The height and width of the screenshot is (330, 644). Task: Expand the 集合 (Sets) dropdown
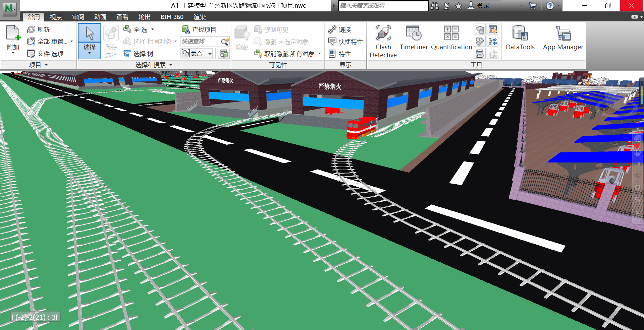(x=210, y=54)
